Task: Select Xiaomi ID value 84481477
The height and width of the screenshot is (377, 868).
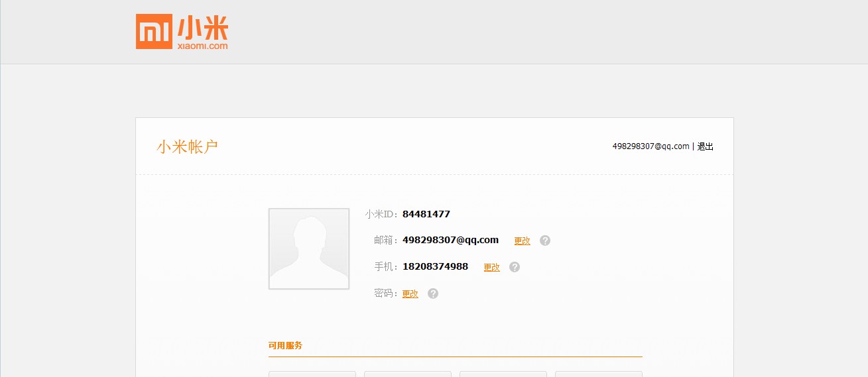Action: tap(426, 214)
